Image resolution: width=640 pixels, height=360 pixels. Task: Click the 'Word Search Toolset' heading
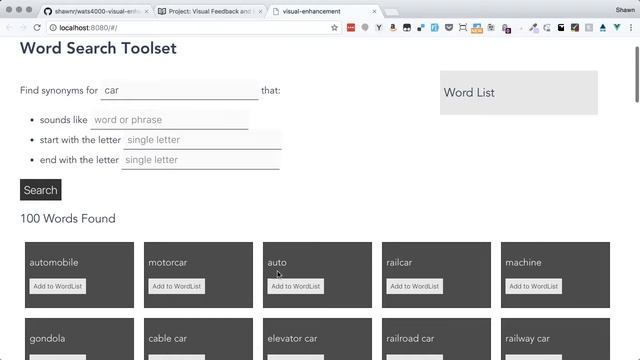(98, 48)
